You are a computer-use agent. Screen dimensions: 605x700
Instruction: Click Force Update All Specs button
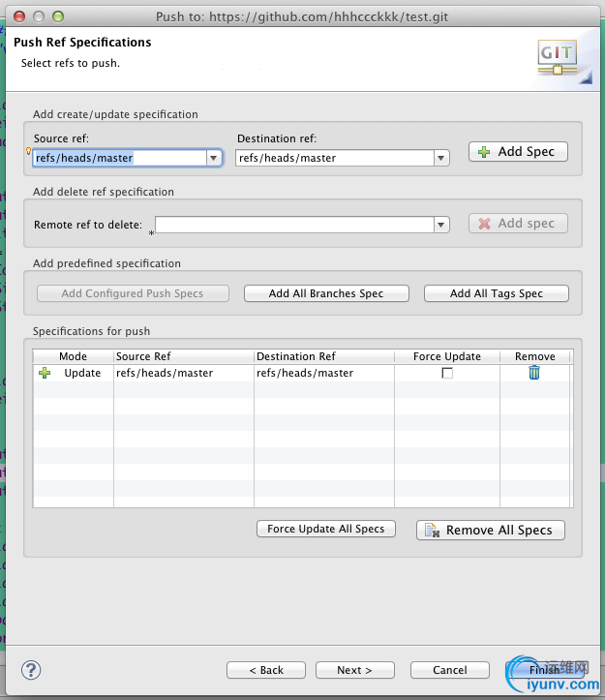coord(326,529)
